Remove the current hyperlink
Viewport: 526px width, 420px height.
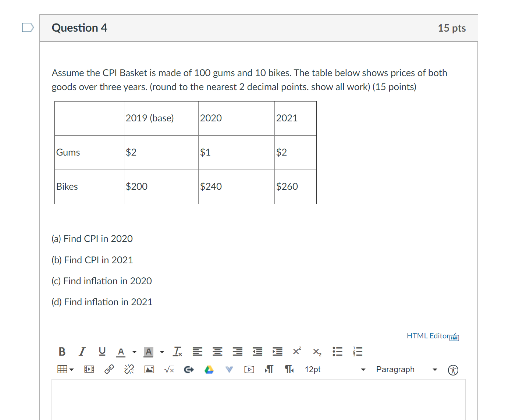(129, 369)
